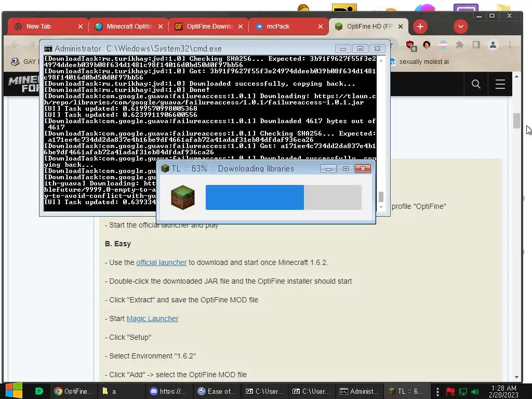The image size is (532, 399).
Task: Switch to the TL launcher taskbar item
Action: pyautogui.click(x=406, y=391)
